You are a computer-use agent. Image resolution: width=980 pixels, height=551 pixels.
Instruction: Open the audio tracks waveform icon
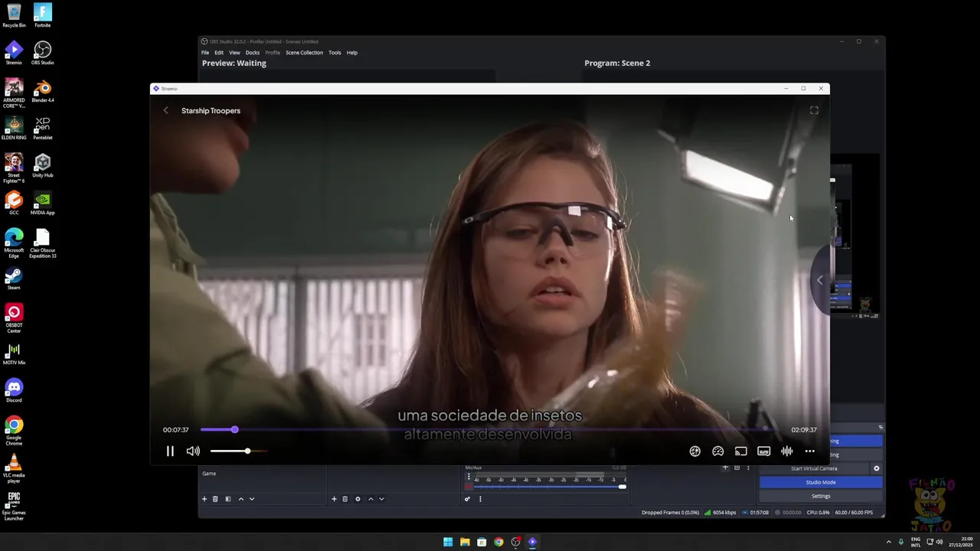(x=786, y=452)
